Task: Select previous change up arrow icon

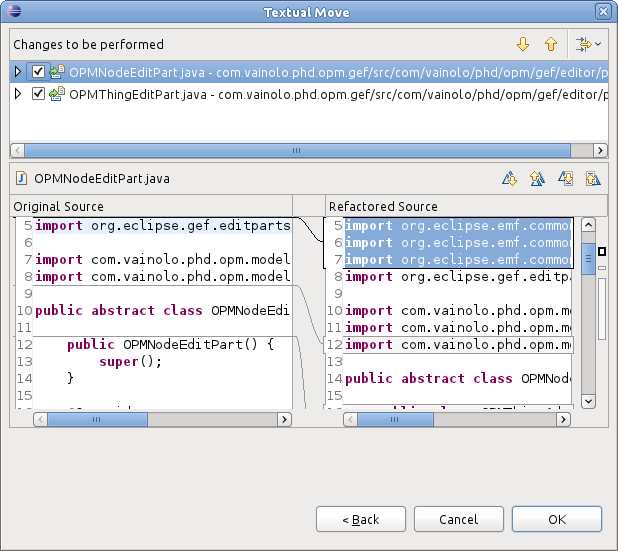Action: point(551,44)
